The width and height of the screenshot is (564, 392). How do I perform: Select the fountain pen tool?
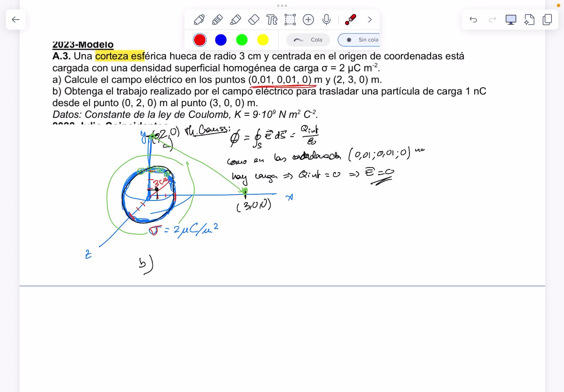[x=199, y=20]
